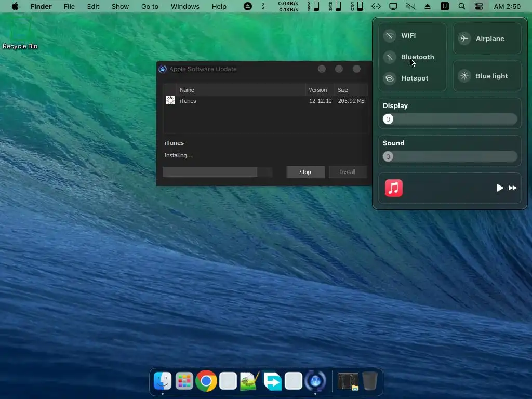Sort updates by Name column
This screenshot has height=399, width=532.
pos(241,90)
